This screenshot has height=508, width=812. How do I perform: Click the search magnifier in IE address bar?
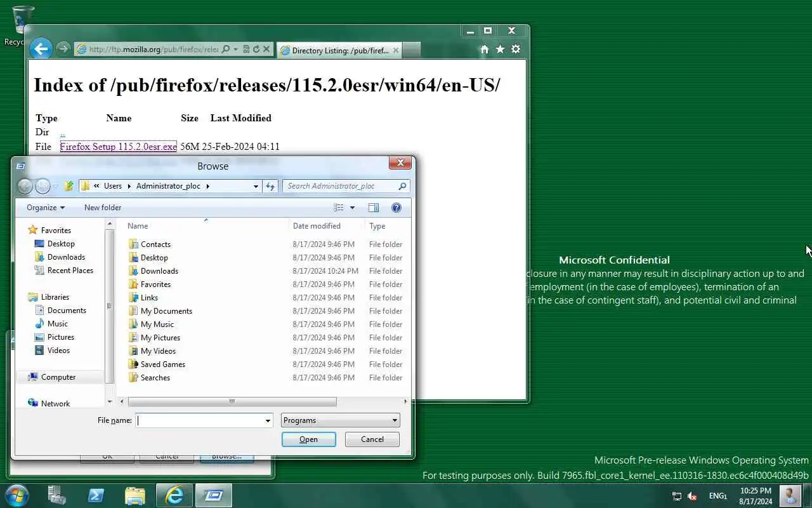[225, 49]
